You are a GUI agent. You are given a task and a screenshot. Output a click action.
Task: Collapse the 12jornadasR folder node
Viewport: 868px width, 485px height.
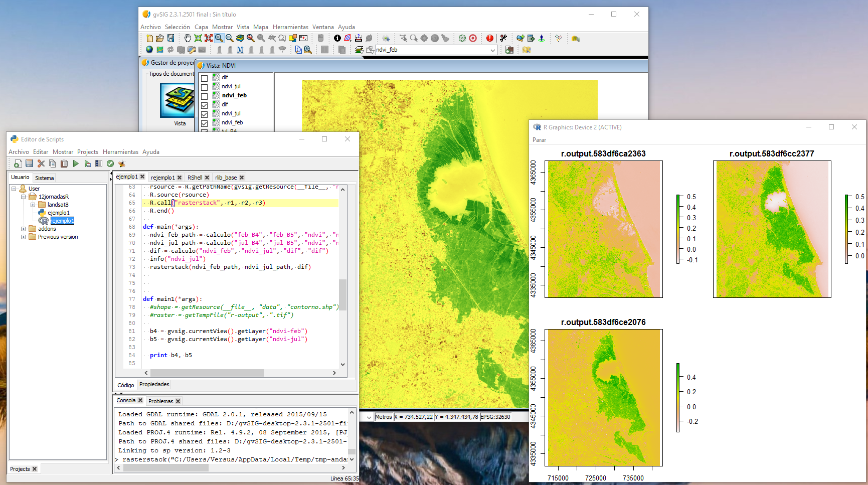tap(24, 197)
